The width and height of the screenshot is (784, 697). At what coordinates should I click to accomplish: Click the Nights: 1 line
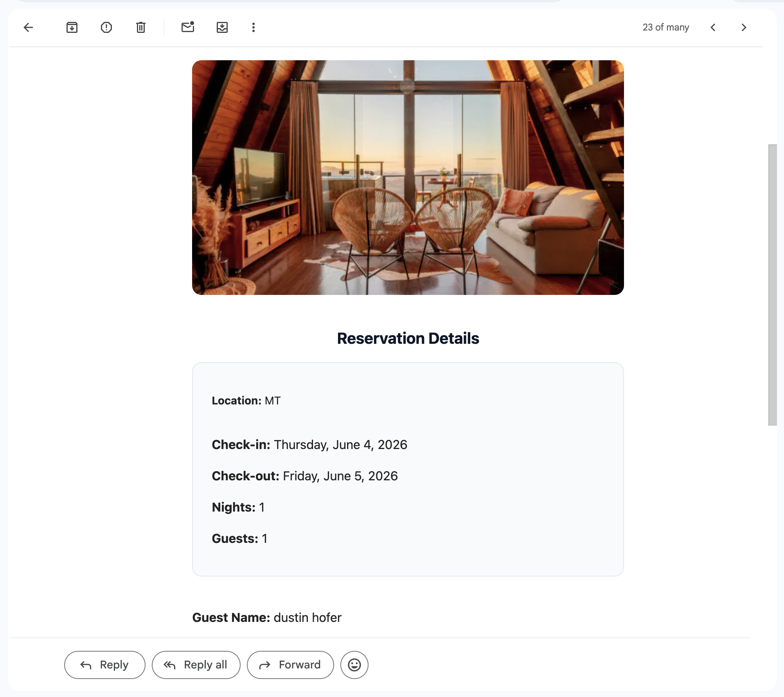238,507
